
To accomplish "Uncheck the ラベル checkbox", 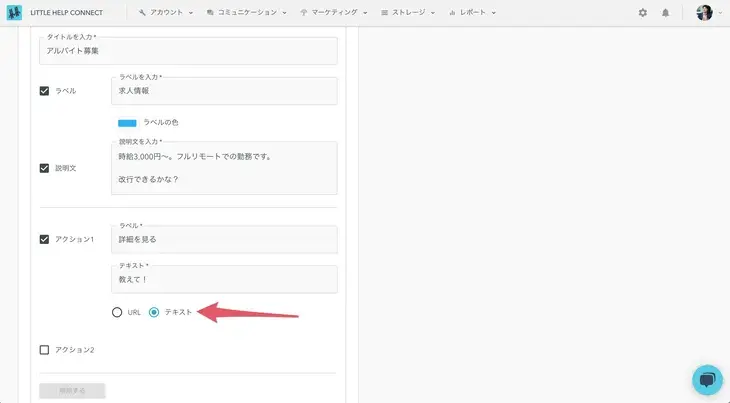I will pyautogui.click(x=44, y=91).
